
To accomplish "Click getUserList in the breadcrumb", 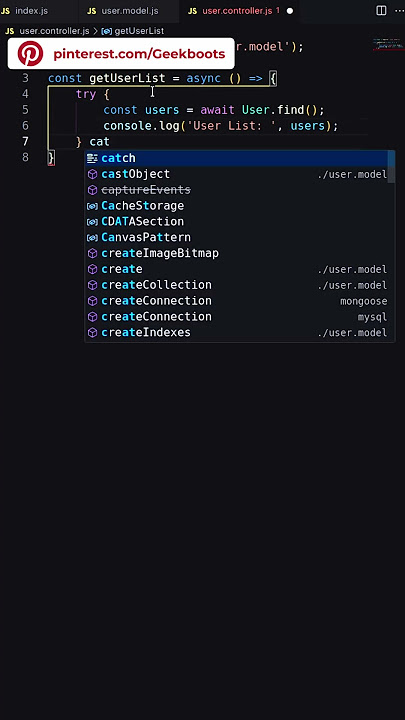I will click(139, 31).
